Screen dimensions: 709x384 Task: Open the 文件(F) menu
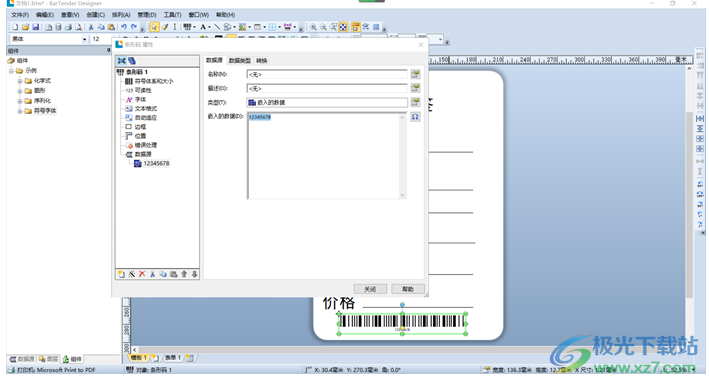tap(20, 15)
